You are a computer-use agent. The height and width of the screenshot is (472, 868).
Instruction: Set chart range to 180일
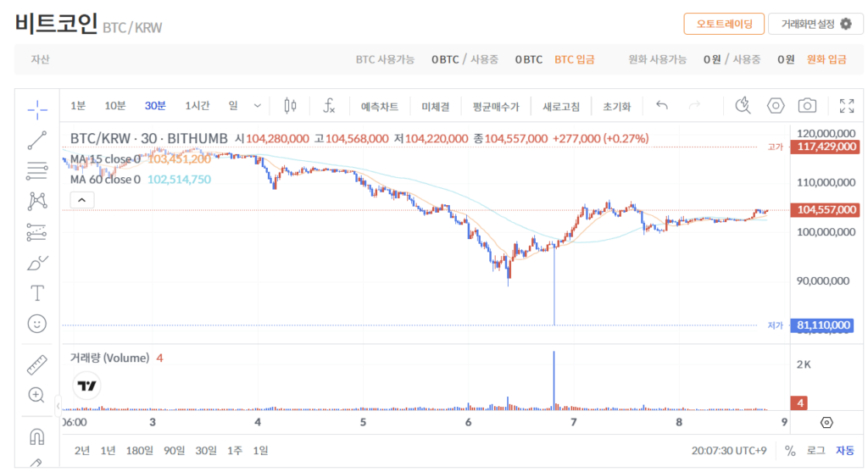[x=140, y=451]
